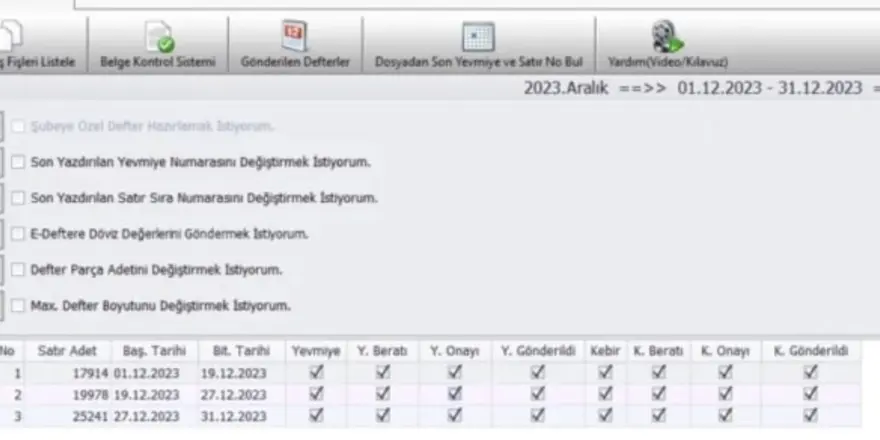Enable Son Yazdırılan Yevmiye Numarasını Değiştirmek checkbox
This screenshot has height=440, width=880.
tap(19, 162)
